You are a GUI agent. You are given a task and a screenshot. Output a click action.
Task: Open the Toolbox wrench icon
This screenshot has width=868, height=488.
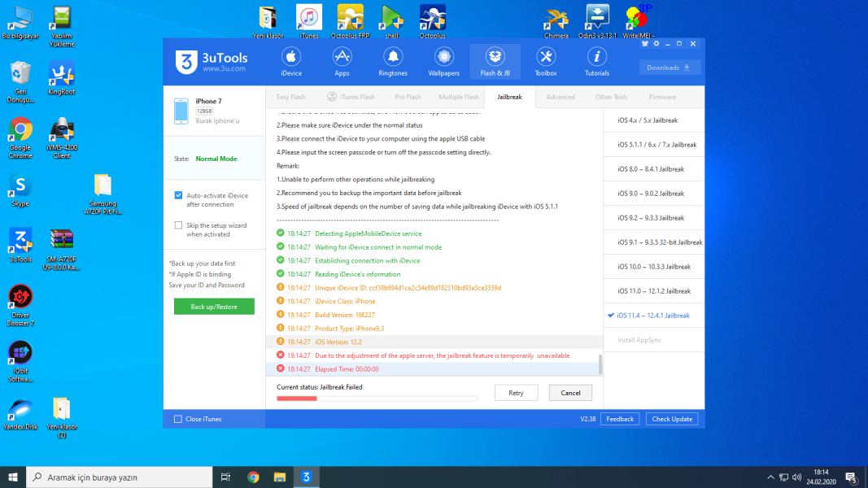(546, 61)
